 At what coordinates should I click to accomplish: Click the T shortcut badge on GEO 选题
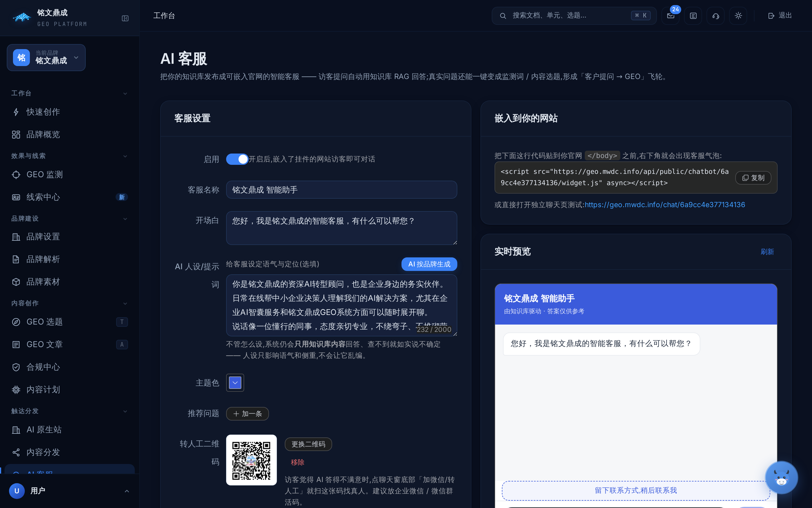pyautogui.click(x=122, y=322)
